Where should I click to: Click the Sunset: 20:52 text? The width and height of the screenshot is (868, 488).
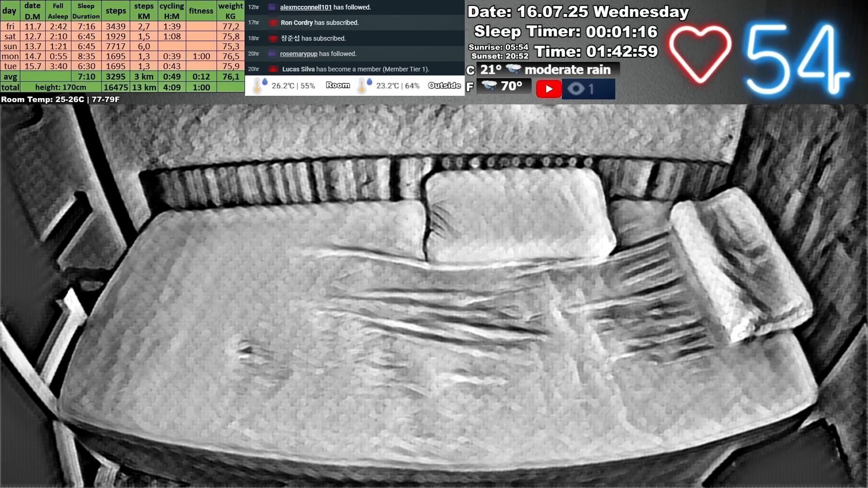click(x=500, y=56)
